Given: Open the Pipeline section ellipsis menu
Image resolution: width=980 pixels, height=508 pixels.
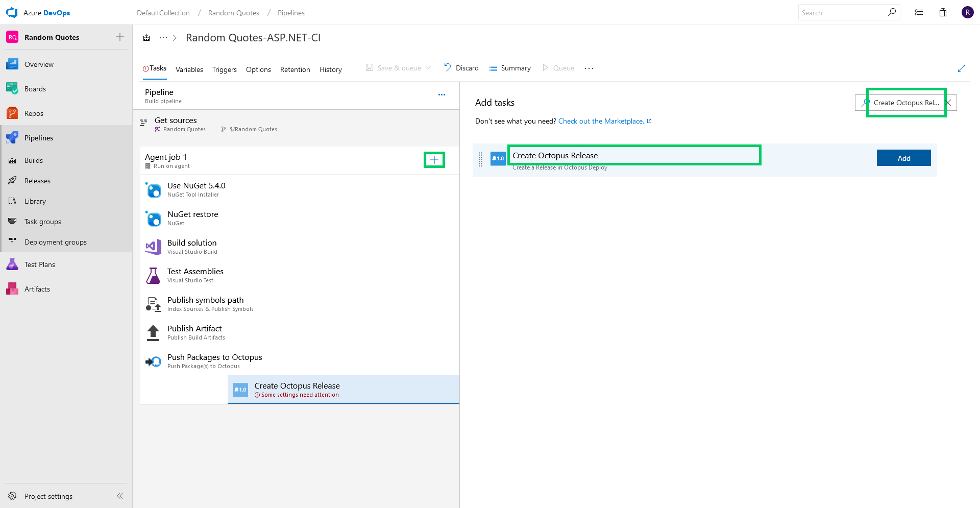Looking at the screenshot, I should coord(442,95).
